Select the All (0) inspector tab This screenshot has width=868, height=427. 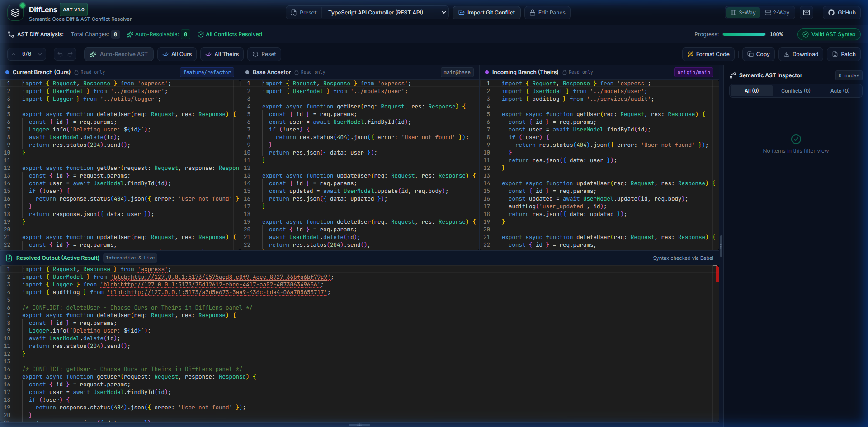[x=752, y=91]
